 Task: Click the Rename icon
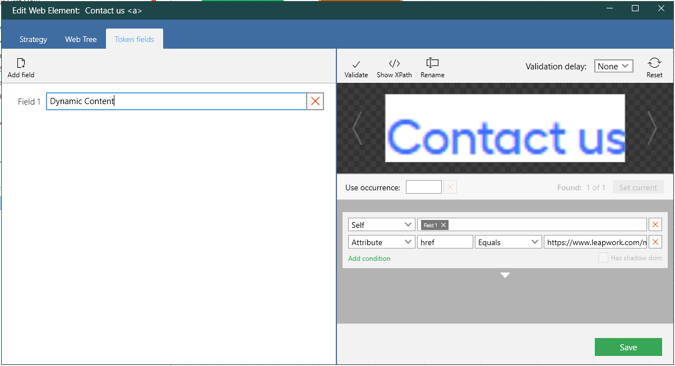pyautogui.click(x=432, y=63)
